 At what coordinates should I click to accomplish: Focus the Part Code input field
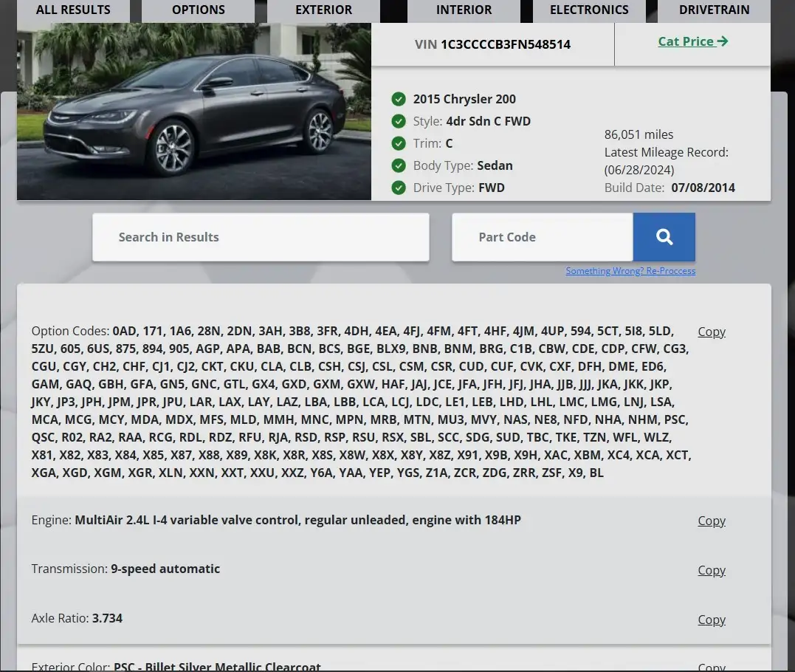(x=542, y=237)
